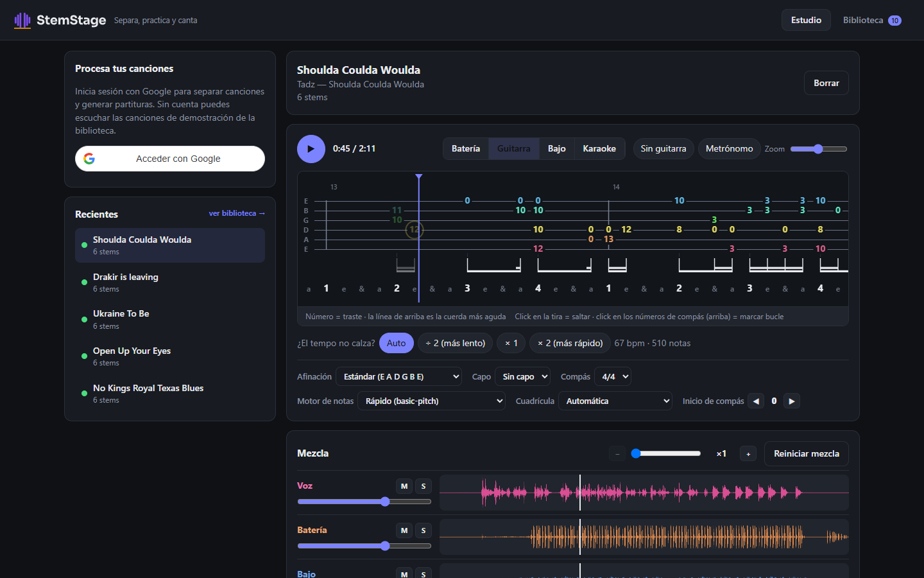The width and height of the screenshot is (924, 578).
Task: Click the Borrar button
Action: (x=826, y=83)
